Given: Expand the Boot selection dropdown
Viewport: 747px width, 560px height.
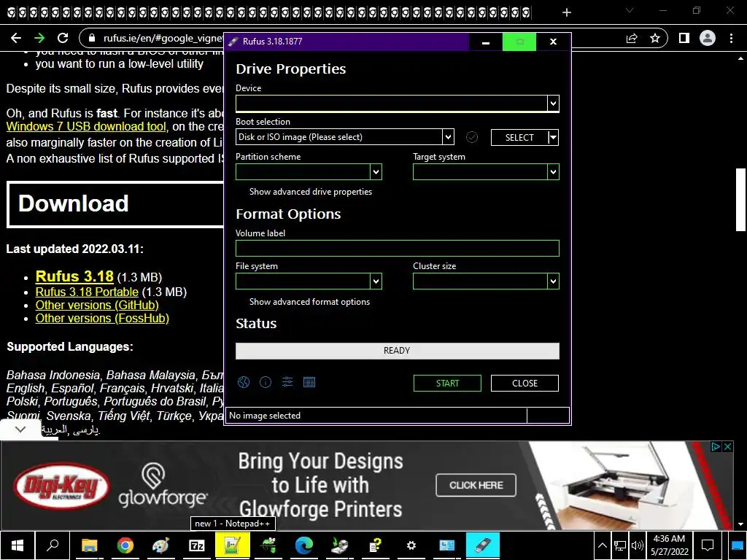Looking at the screenshot, I should point(448,137).
